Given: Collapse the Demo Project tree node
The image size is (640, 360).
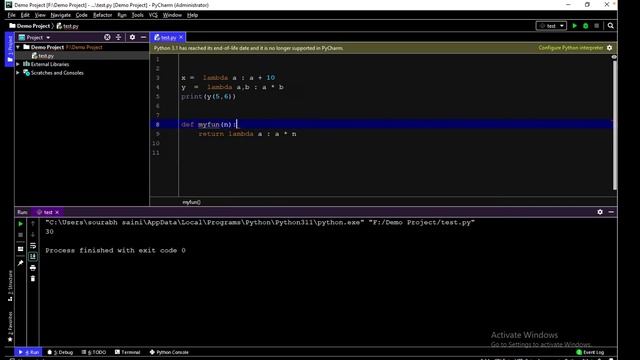Looking at the screenshot, I should [x=18, y=47].
